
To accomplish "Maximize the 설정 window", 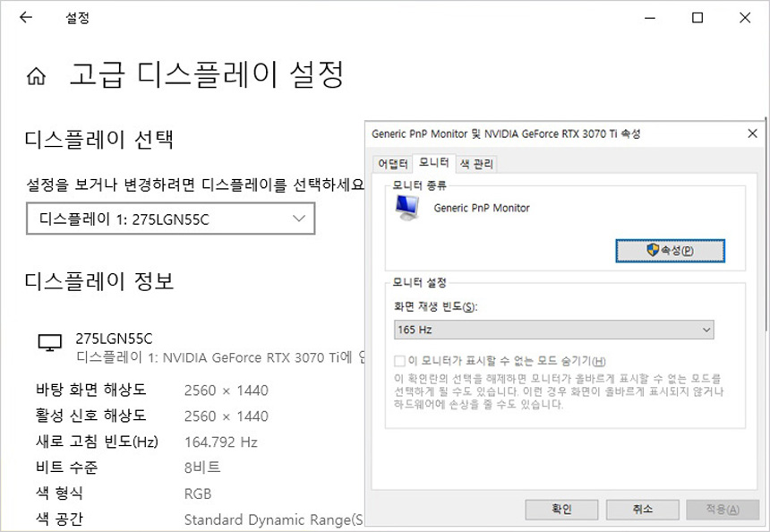I will pyautogui.click(x=697, y=18).
